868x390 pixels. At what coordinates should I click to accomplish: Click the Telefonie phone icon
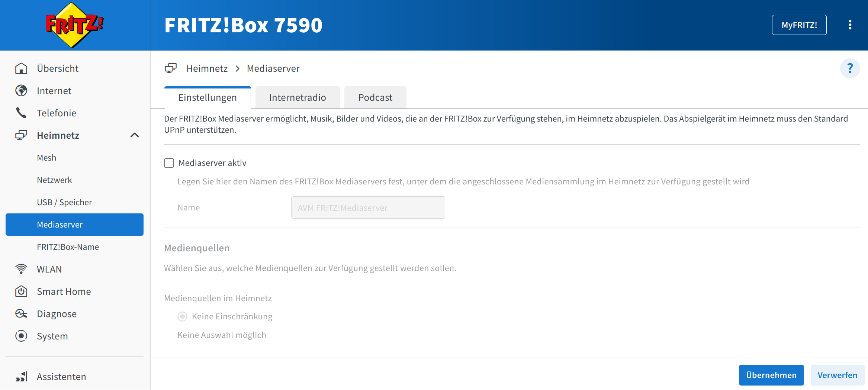[21, 113]
